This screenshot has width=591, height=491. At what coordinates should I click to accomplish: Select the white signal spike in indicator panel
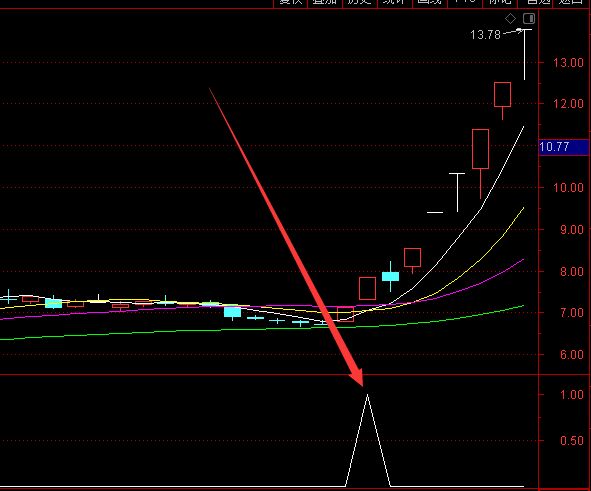pyautogui.click(x=367, y=440)
